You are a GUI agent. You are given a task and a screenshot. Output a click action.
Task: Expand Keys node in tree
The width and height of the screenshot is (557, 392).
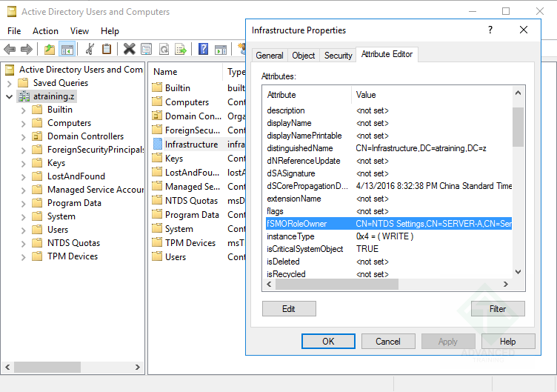pos(24,164)
